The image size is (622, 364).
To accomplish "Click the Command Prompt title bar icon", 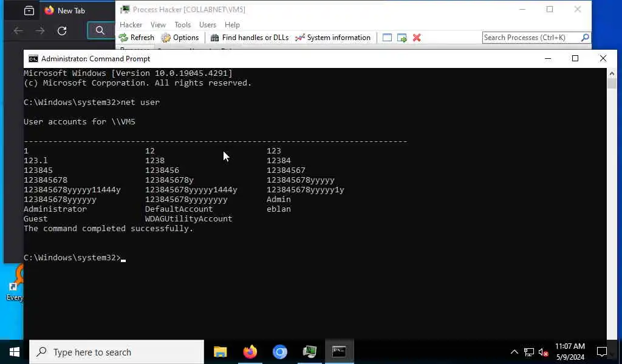I will coord(33,59).
